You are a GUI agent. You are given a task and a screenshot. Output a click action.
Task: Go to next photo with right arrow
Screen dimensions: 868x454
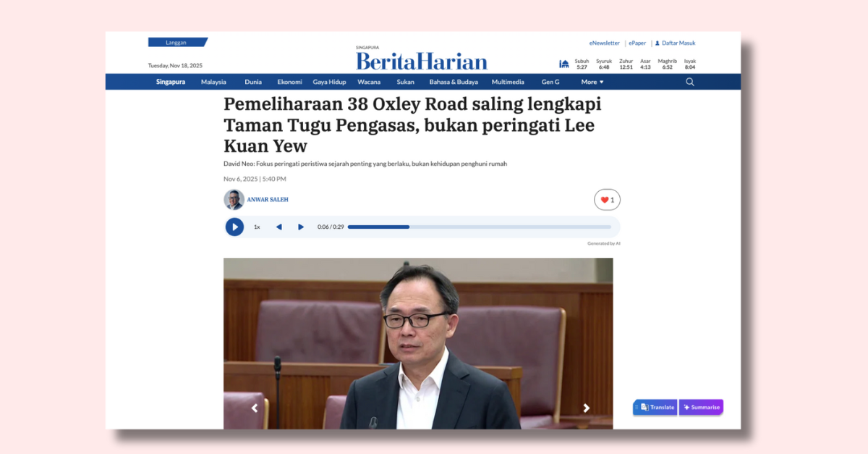(x=586, y=408)
